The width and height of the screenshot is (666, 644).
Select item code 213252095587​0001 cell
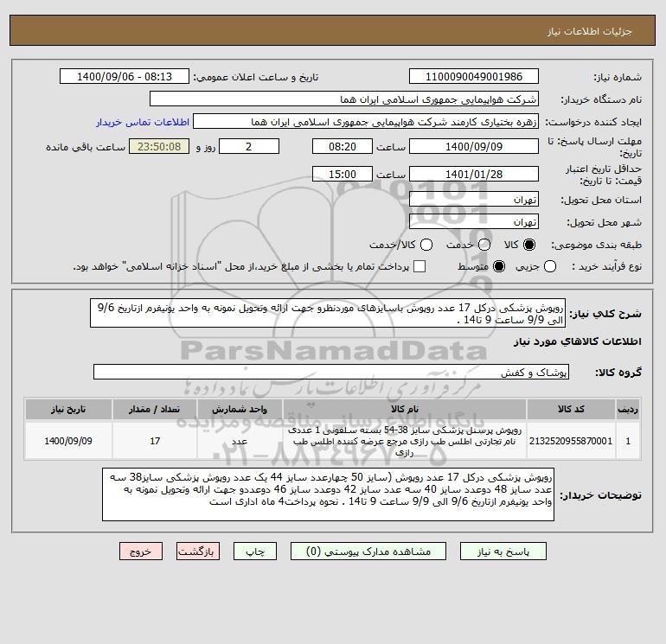click(x=571, y=441)
